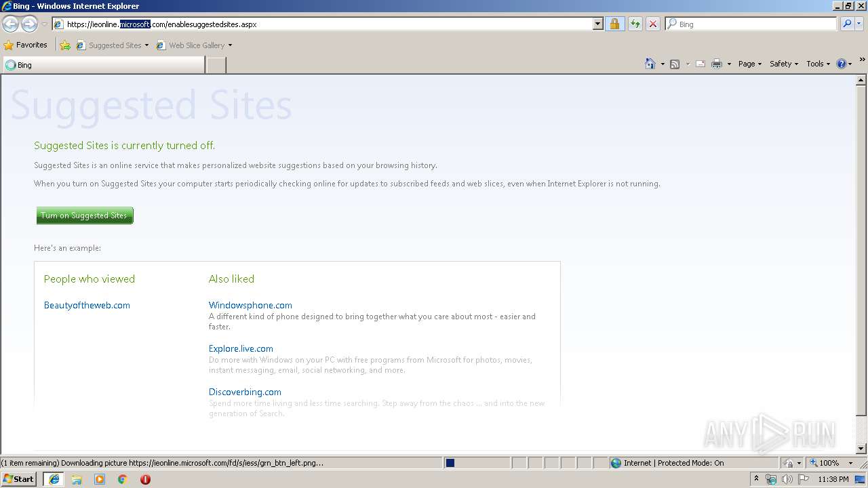Click the red Opera-style taskbar icon
The image size is (868, 488).
pos(145,479)
